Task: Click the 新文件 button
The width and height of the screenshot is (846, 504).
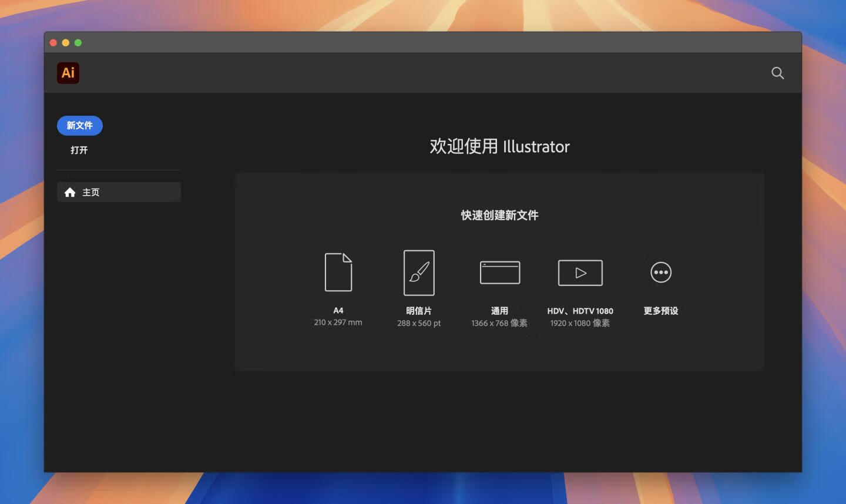Action: click(80, 125)
